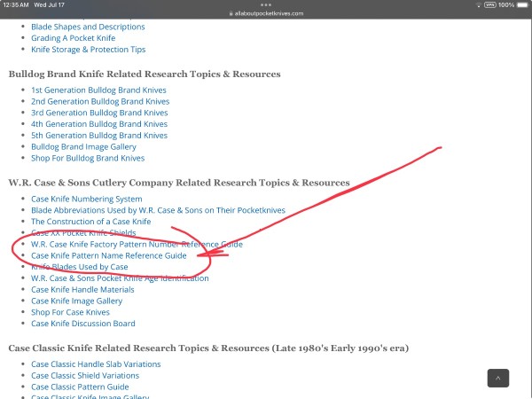Viewport: 532px width, 399px height.
Task: Tap the allaboutpocketknives.com address field
Action: [x=266, y=13]
